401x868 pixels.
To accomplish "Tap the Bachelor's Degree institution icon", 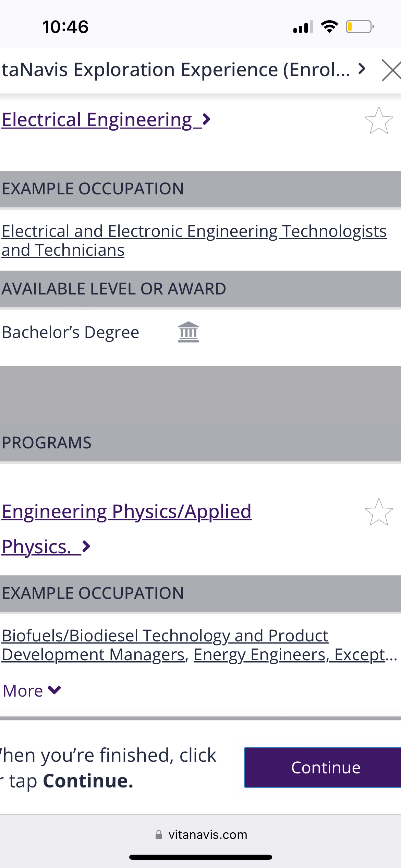I will [189, 332].
